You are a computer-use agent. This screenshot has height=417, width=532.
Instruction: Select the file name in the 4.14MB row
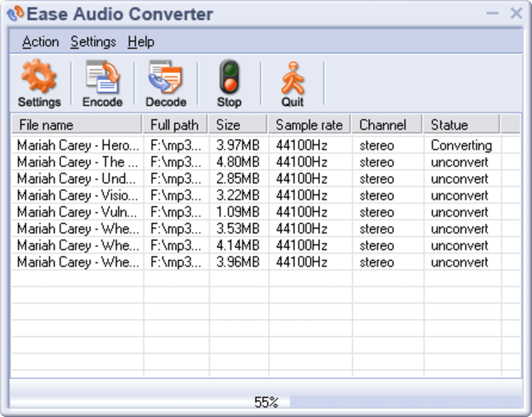pyautogui.click(x=78, y=246)
